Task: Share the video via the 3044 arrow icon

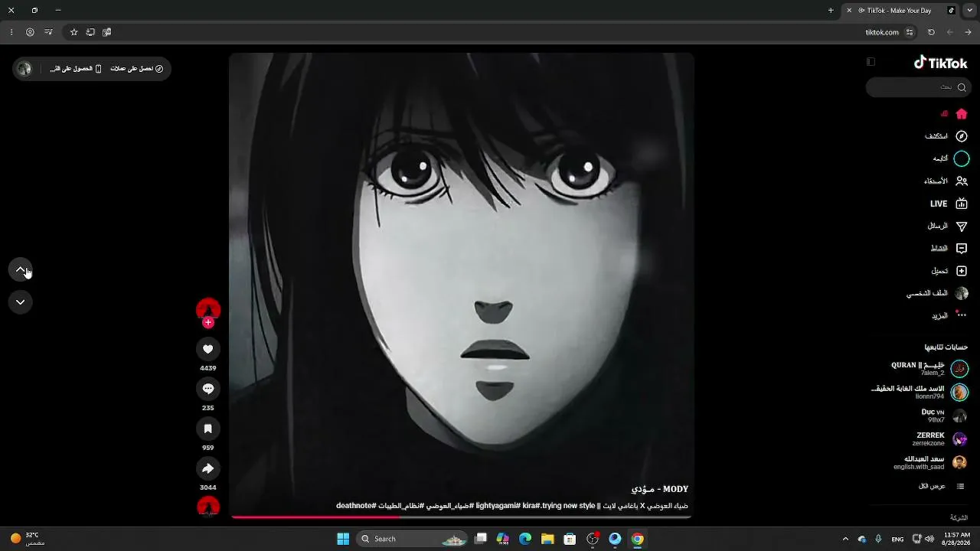Action: click(x=207, y=468)
